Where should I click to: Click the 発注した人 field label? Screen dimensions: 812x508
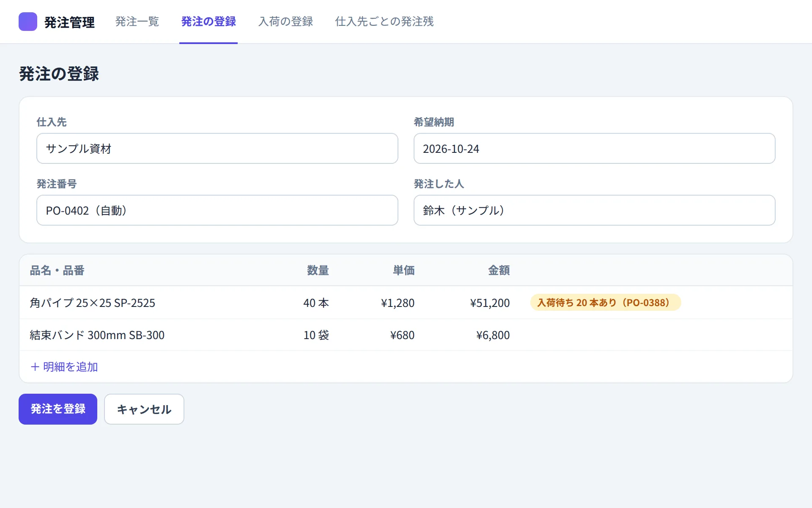(x=439, y=184)
